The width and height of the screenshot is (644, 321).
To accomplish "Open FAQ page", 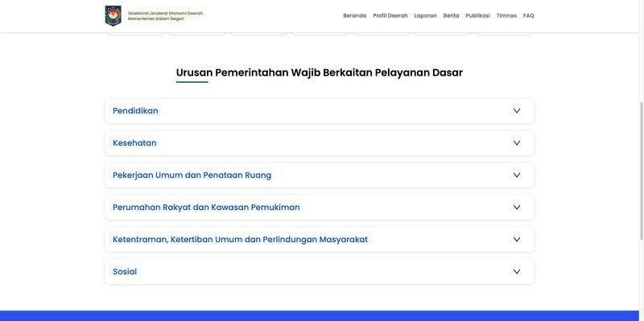I will (x=529, y=15).
